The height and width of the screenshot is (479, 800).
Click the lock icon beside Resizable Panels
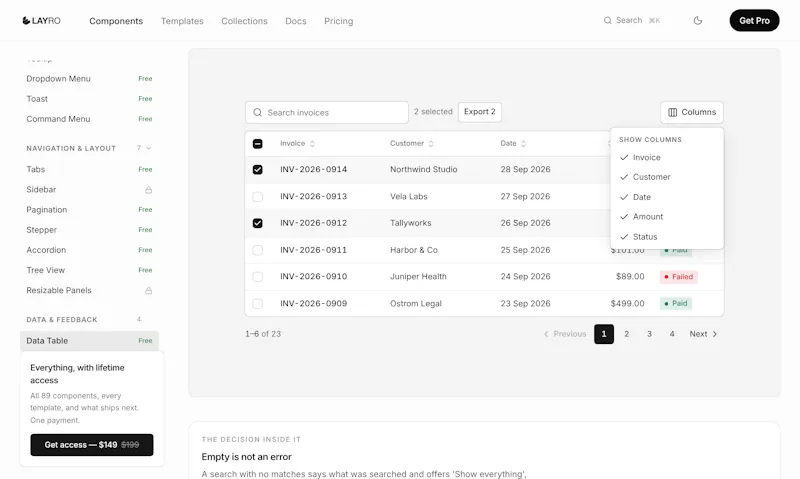click(x=148, y=291)
